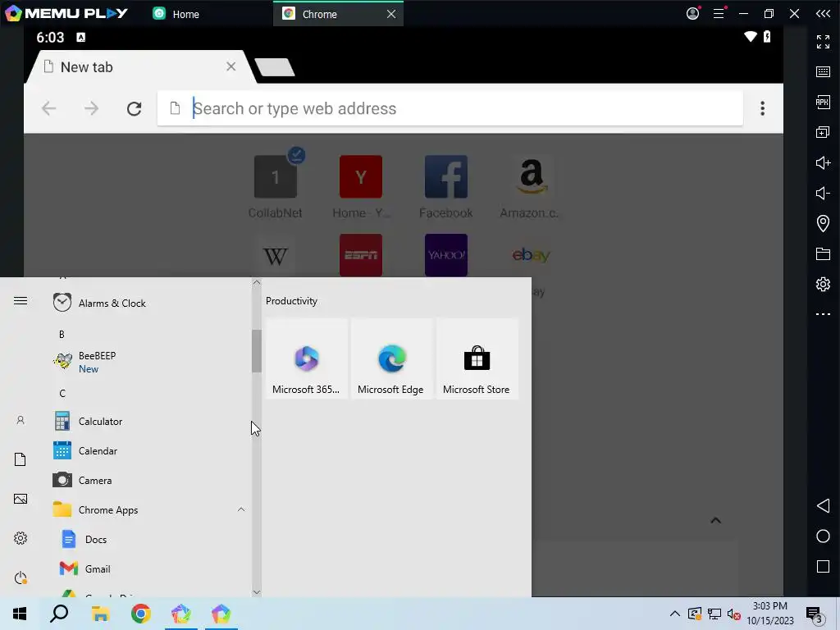Install an APK via the APK icon
The width and height of the screenshot is (840, 630).
pos(823,102)
